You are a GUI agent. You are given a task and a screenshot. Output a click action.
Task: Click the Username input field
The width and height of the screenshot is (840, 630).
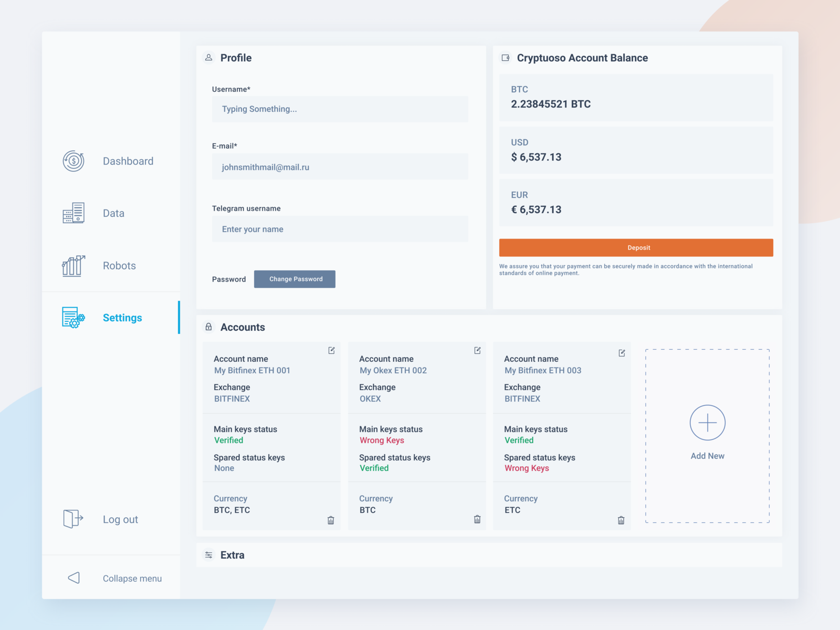pos(340,109)
